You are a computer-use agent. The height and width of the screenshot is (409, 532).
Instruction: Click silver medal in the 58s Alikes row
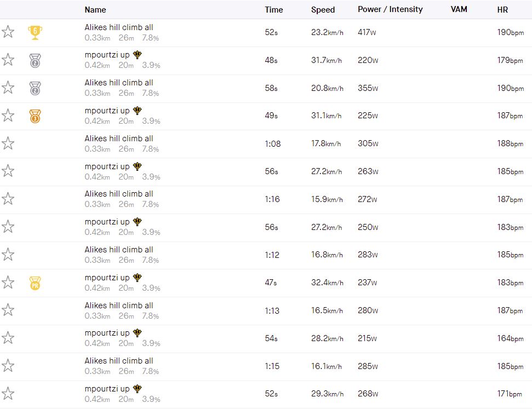[x=35, y=88]
